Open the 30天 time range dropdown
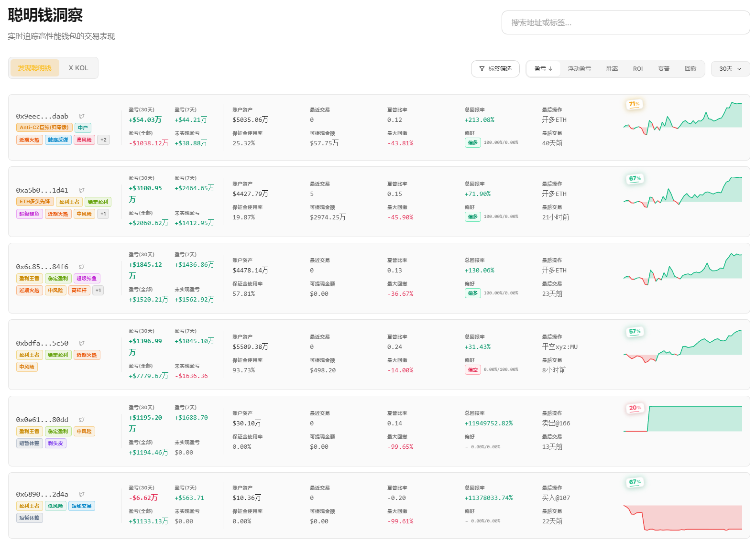This screenshot has width=756, height=542. [x=730, y=69]
